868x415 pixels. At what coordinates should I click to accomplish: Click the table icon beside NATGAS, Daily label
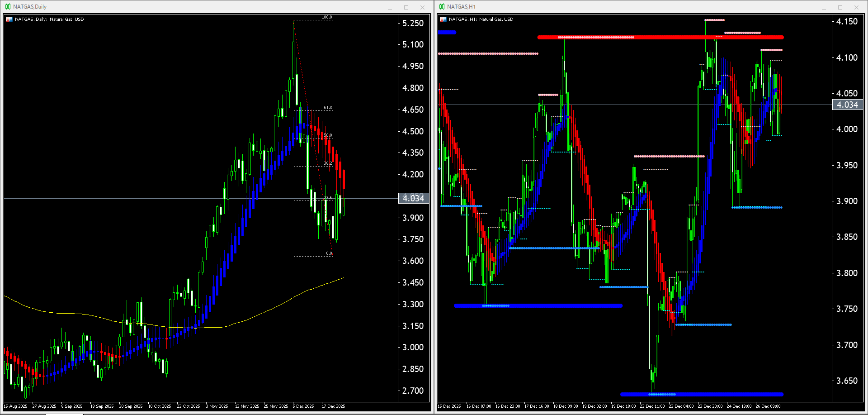pos(9,19)
